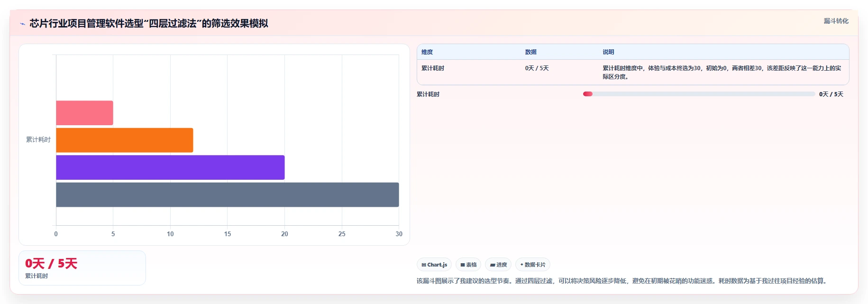Click the purple bar in the chart
This screenshot has height=304, width=868.
(170, 167)
